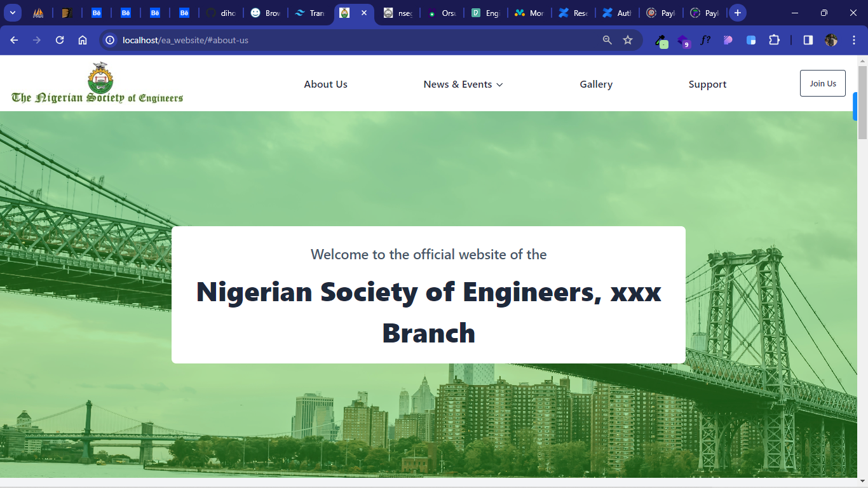This screenshot has height=488, width=868.
Task: Open the Gallery link
Action: [x=596, y=85]
